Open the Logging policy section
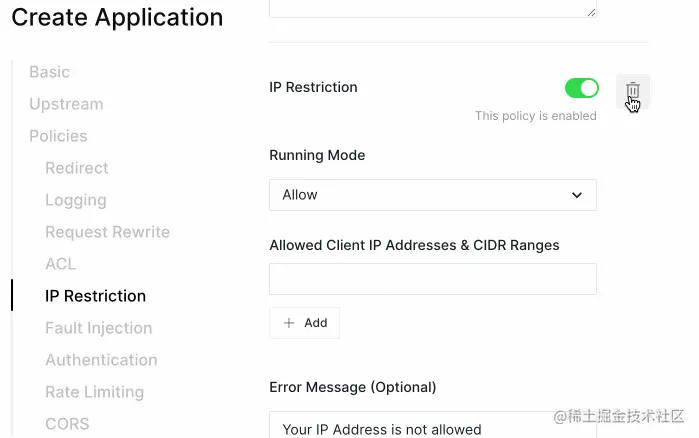This screenshot has width=699, height=438. (x=76, y=200)
